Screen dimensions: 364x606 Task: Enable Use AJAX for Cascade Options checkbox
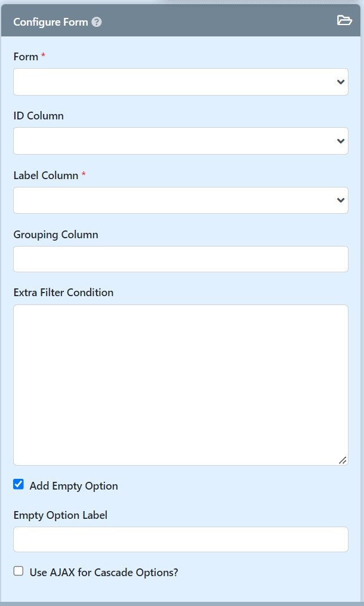click(18, 571)
